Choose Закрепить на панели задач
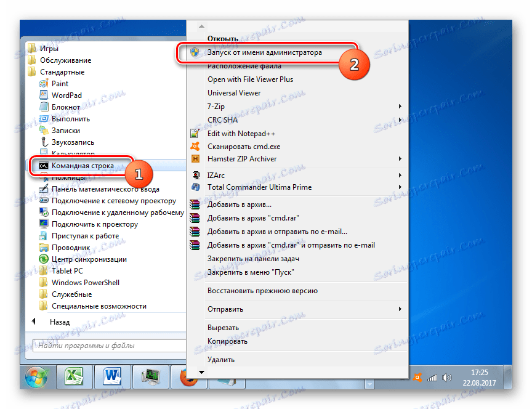 (253, 259)
